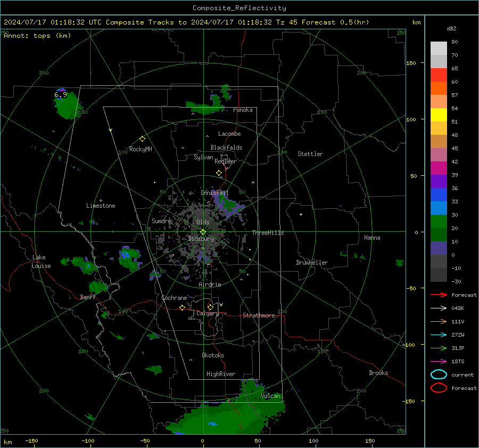Click the Olds city label
This screenshot has height=448, width=479.
(x=203, y=222)
